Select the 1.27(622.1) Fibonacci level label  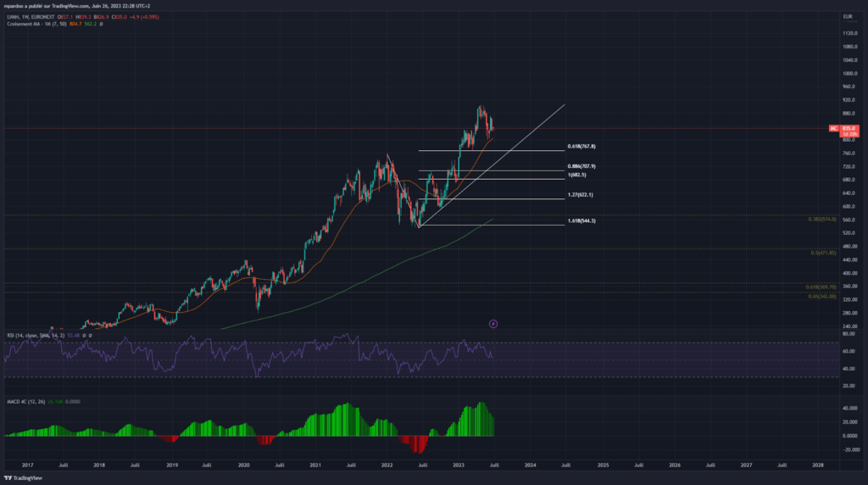(x=580, y=195)
